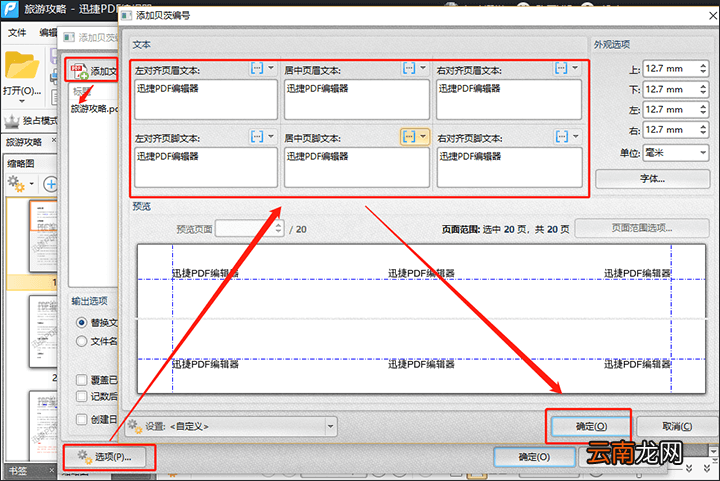
Task: Select page 1 thumbnail
Action: coord(43,236)
